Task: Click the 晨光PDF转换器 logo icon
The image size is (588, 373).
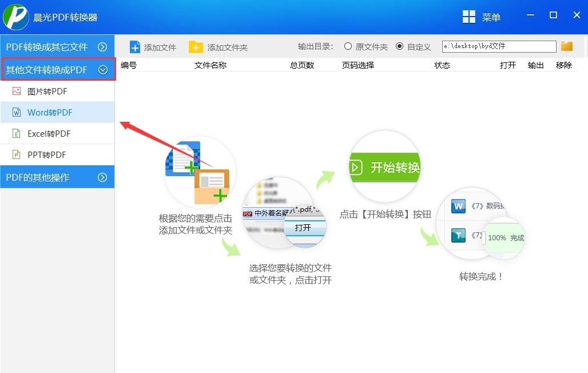Action: click(x=15, y=18)
